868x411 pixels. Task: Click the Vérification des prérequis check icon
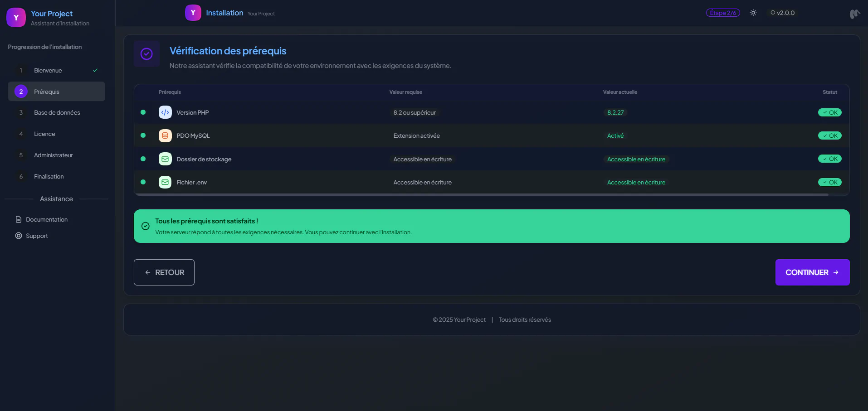(146, 54)
